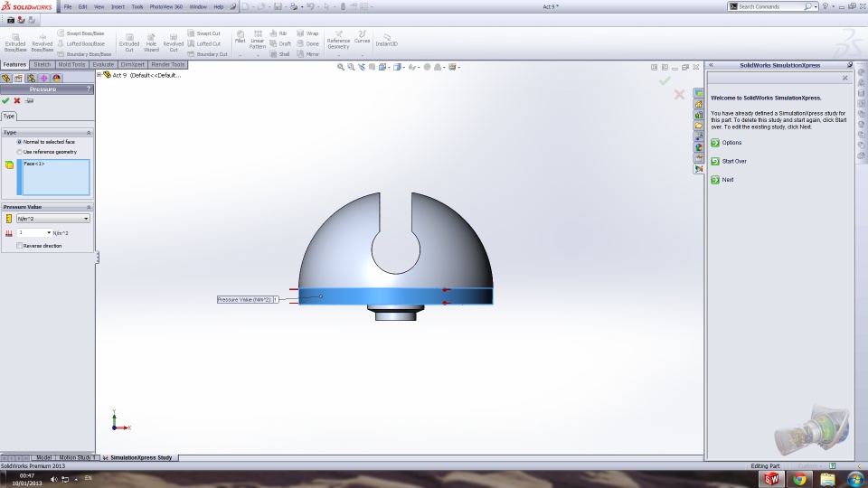Click the Pressure help question mark
868x488 pixels.
(x=89, y=89)
